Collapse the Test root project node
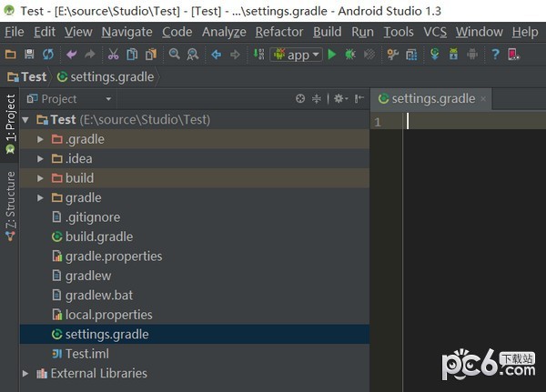Image resolution: width=546 pixels, height=392 pixels. [25, 120]
